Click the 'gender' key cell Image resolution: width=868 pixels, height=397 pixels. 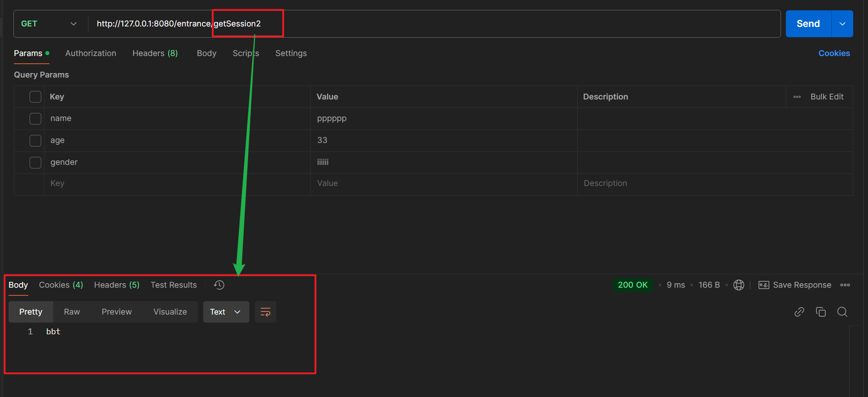pyautogui.click(x=177, y=163)
